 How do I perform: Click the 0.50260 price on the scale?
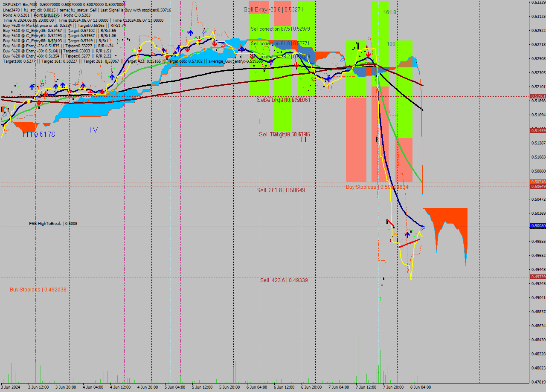click(x=538, y=213)
